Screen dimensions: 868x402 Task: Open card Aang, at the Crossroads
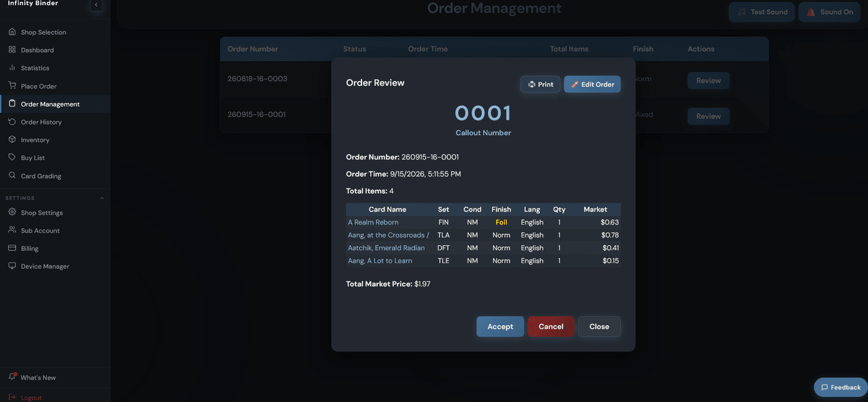(388, 235)
